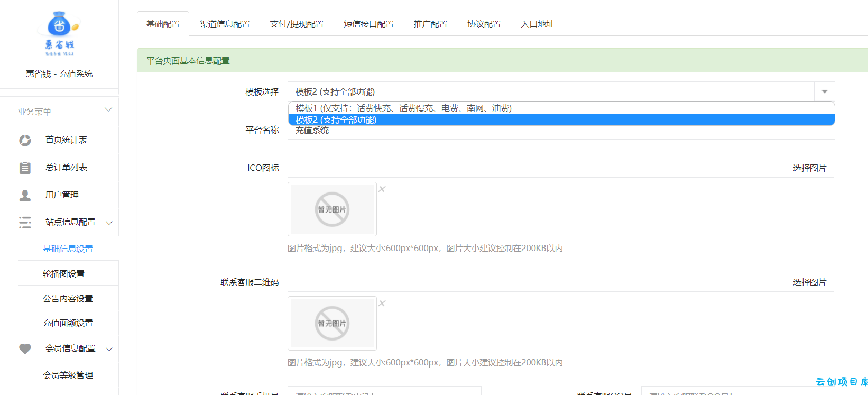
Task: Open 基础信息设置 submenu link
Action: point(68,249)
